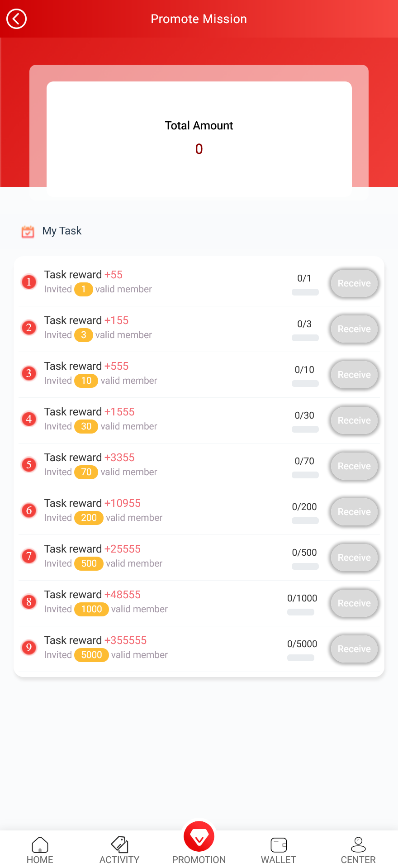Screen dimensions: 398x868
Task: Receive the +555 task reward
Action: pyautogui.click(x=354, y=375)
